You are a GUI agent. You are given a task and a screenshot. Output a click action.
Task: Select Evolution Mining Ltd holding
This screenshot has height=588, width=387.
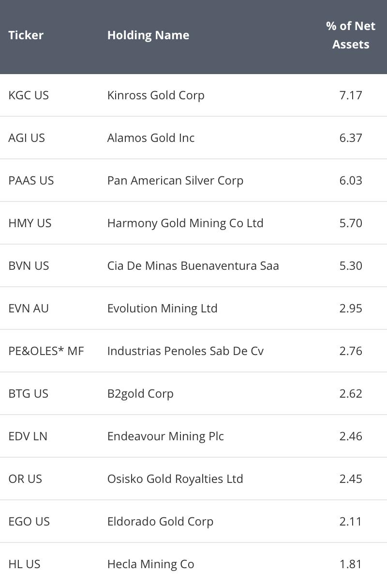click(x=163, y=309)
